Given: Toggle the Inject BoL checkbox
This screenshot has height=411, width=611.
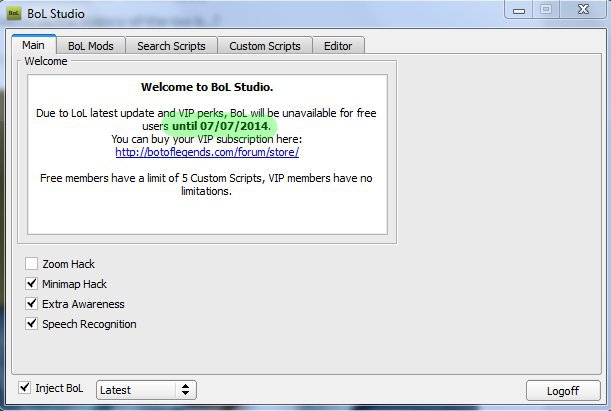Looking at the screenshot, I should (25, 388).
